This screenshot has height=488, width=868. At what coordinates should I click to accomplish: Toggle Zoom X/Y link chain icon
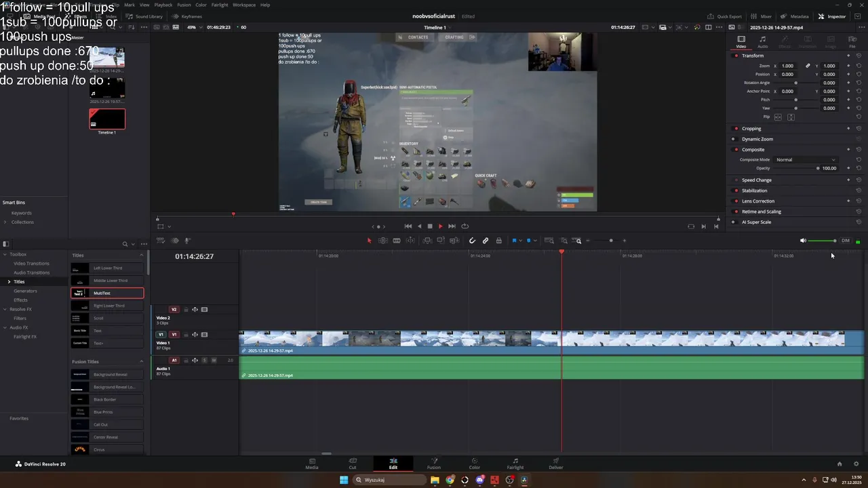pyautogui.click(x=808, y=66)
